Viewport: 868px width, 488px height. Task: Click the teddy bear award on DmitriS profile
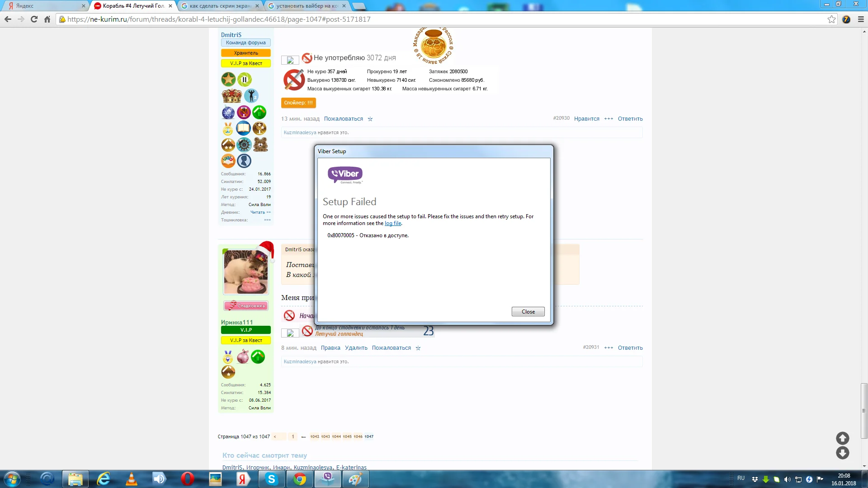click(259, 145)
